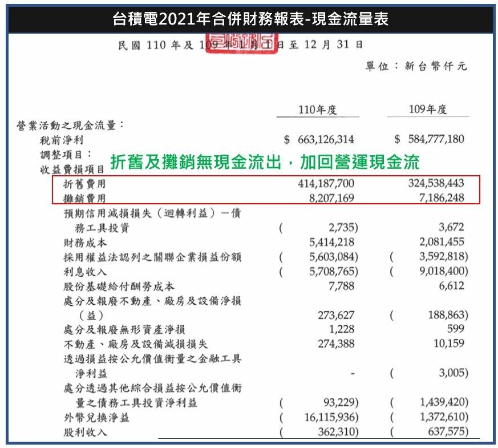Screen dimensions: 498x448
Task: Click the 股利收入 row label
Action: point(85,433)
